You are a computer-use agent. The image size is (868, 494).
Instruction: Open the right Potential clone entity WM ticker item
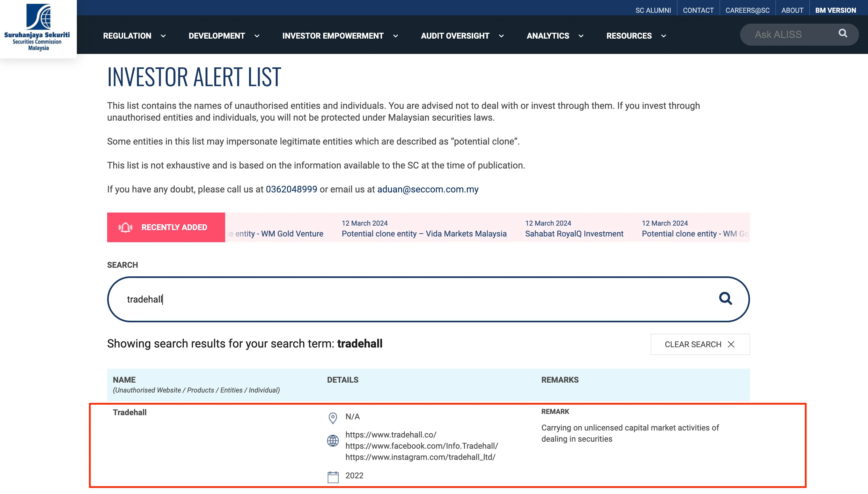pos(695,234)
